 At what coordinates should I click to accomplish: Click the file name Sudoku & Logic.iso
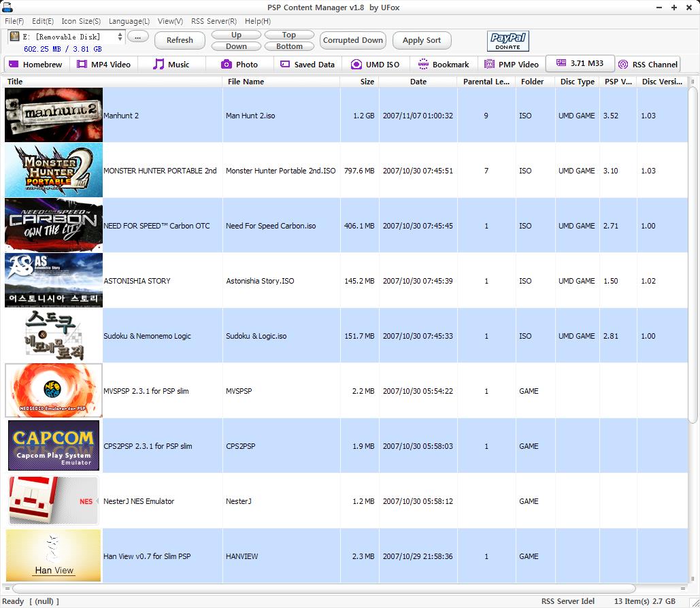[256, 336]
